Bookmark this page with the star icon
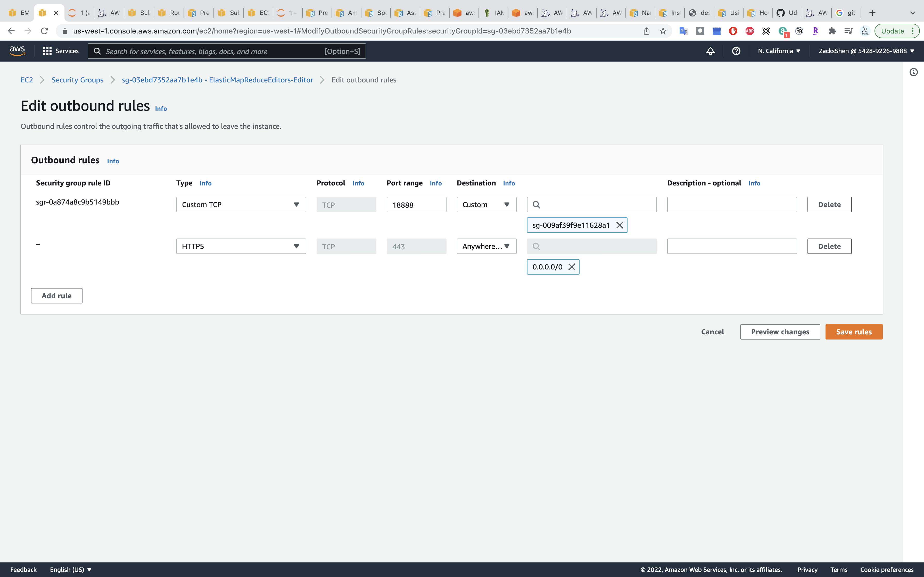This screenshot has height=577, width=924. tap(663, 31)
